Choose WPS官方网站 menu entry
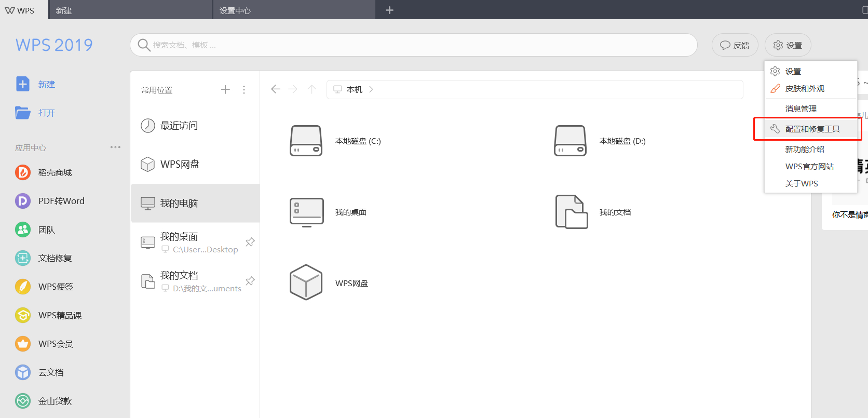868x418 pixels. (x=810, y=166)
